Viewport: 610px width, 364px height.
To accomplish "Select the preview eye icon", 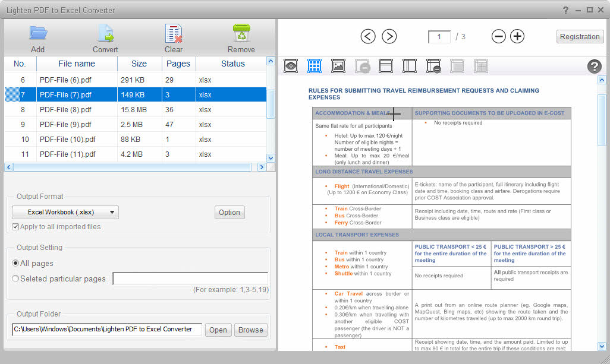I will pyautogui.click(x=290, y=66).
